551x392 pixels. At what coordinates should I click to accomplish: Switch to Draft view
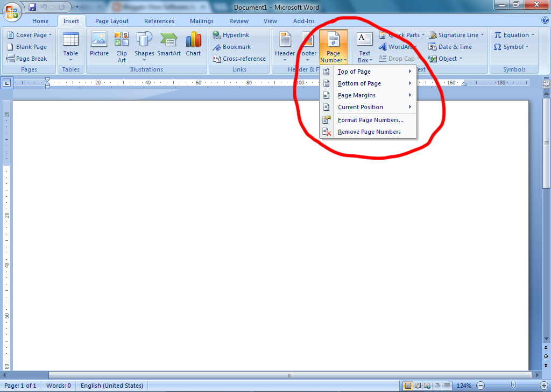pos(447,386)
